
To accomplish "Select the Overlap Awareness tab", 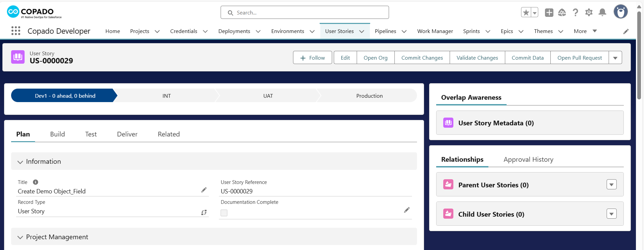I will (471, 97).
